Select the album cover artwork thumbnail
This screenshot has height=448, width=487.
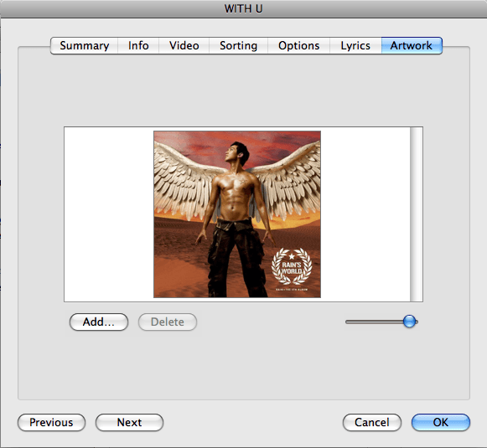pyautogui.click(x=237, y=214)
